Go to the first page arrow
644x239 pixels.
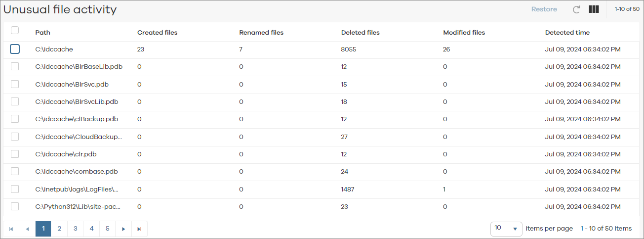11,229
